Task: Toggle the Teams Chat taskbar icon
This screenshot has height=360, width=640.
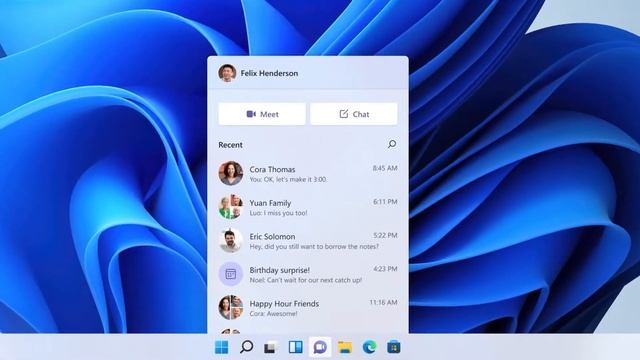Action: point(320,347)
